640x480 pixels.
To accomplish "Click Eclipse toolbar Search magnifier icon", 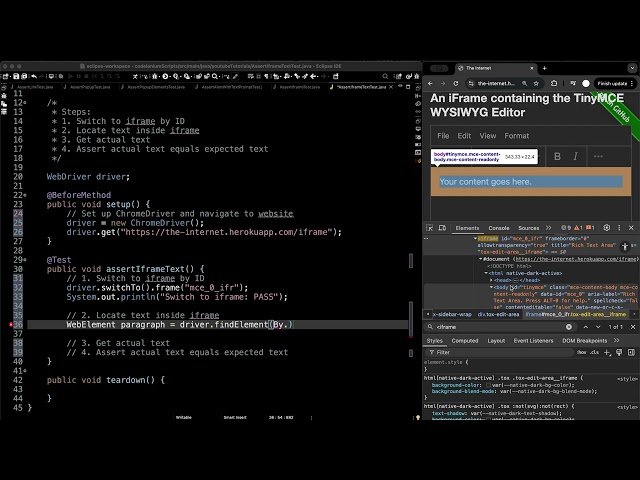I will [x=215, y=76].
